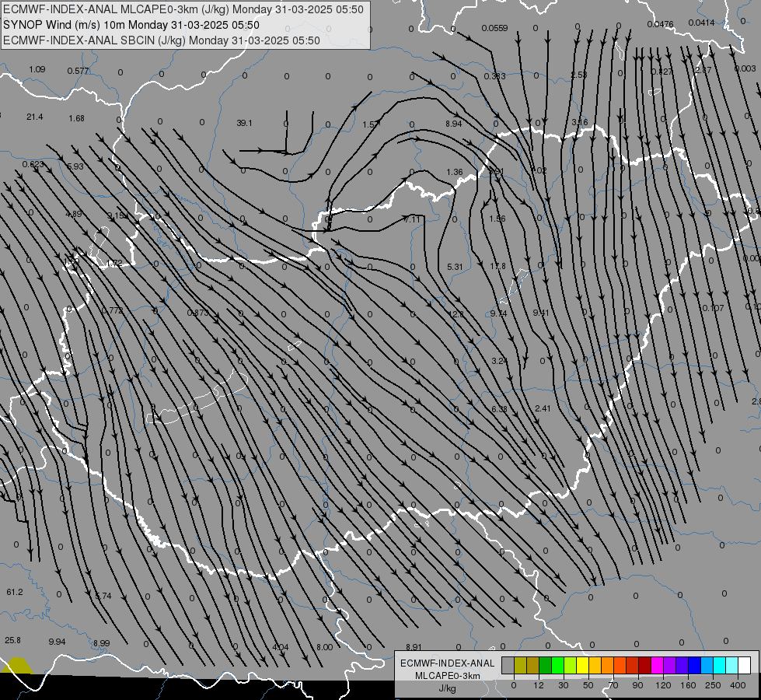Click the 61.2 value on the map

coord(15,592)
